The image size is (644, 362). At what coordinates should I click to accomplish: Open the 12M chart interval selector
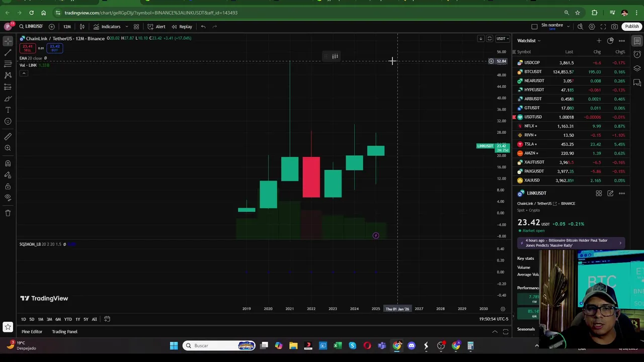(67, 26)
